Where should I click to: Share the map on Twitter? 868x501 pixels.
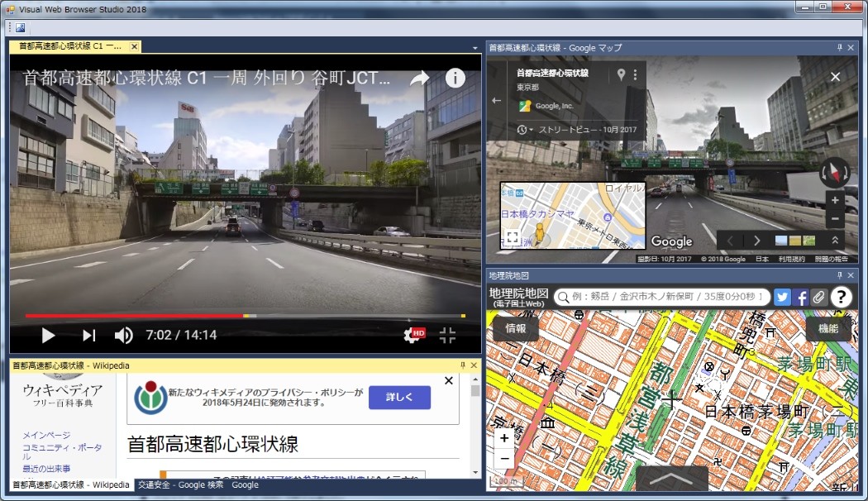pyautogui.click(x=782, y=298)
